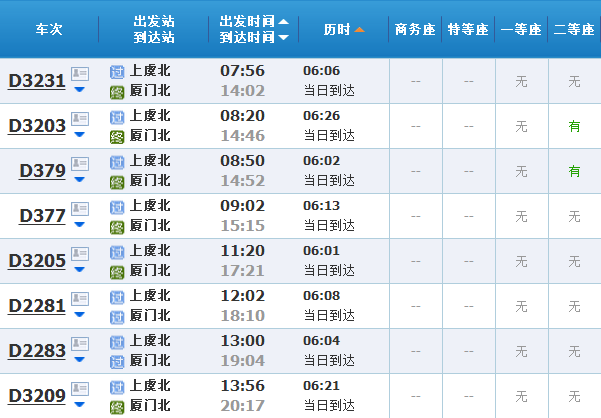The image size is (601, 418).
Task: Click departure time 13:00
Action: click(242, 341)
